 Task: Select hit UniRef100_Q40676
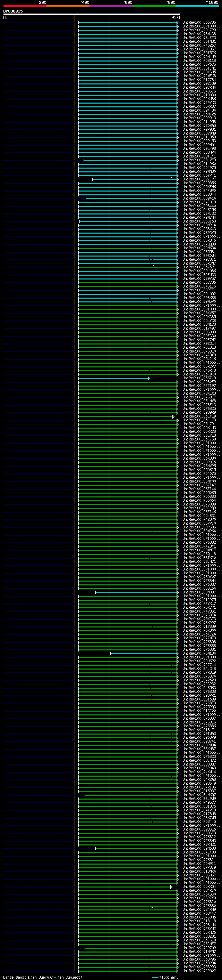coord(199,91)
